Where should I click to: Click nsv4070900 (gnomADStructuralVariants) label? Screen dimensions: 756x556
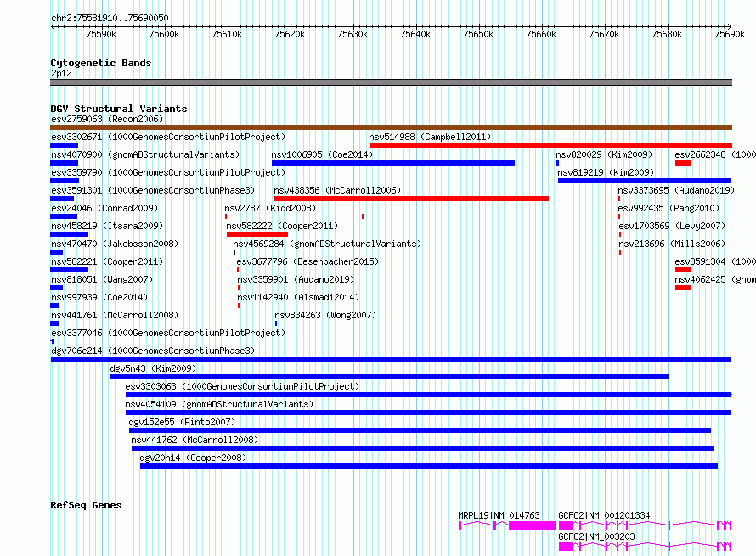[145, 154]
